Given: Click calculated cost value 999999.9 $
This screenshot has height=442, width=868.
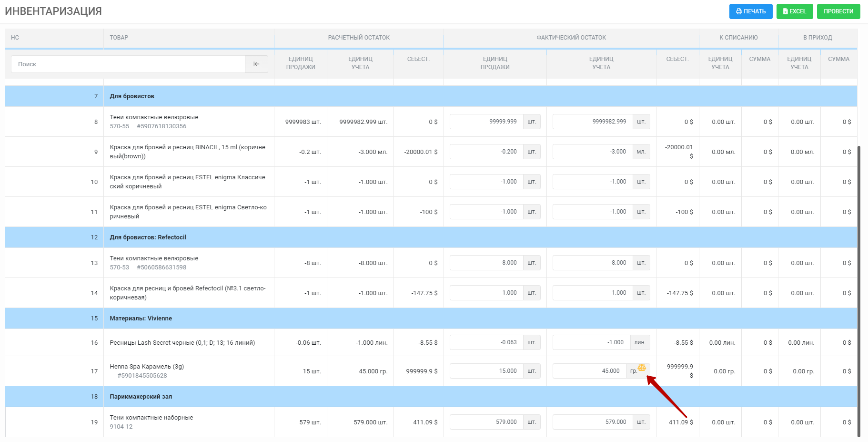Looking at the screenshot, I should [x=422, y=371].
